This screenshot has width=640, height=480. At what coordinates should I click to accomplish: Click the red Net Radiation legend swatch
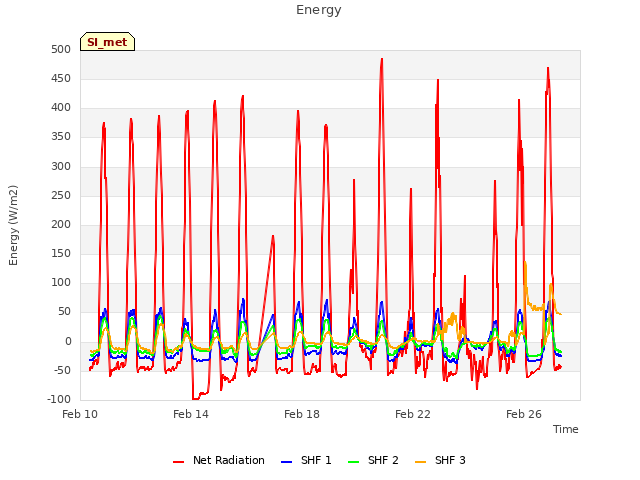coord(178,462)
